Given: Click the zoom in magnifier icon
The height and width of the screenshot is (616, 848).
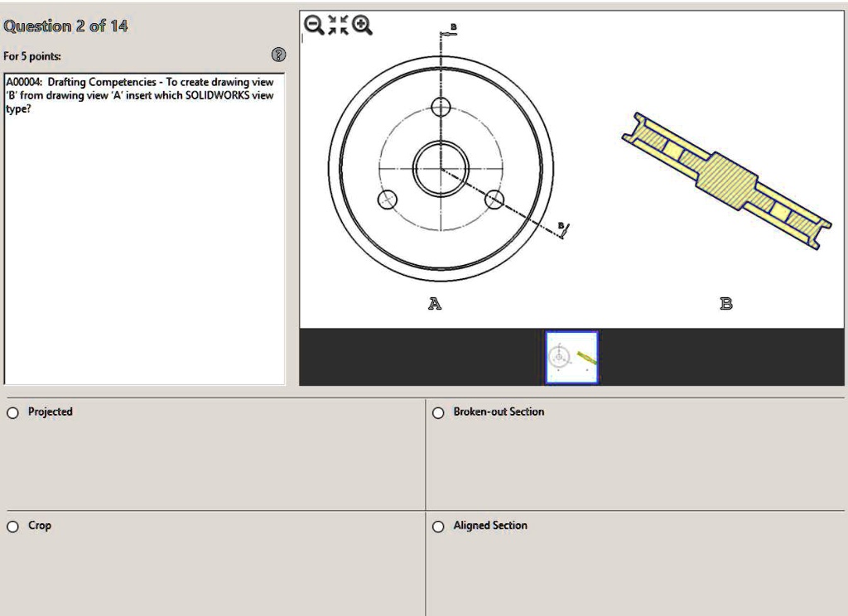Looking at the screenshot, I should pyautogui.click(x=362, y=26).
